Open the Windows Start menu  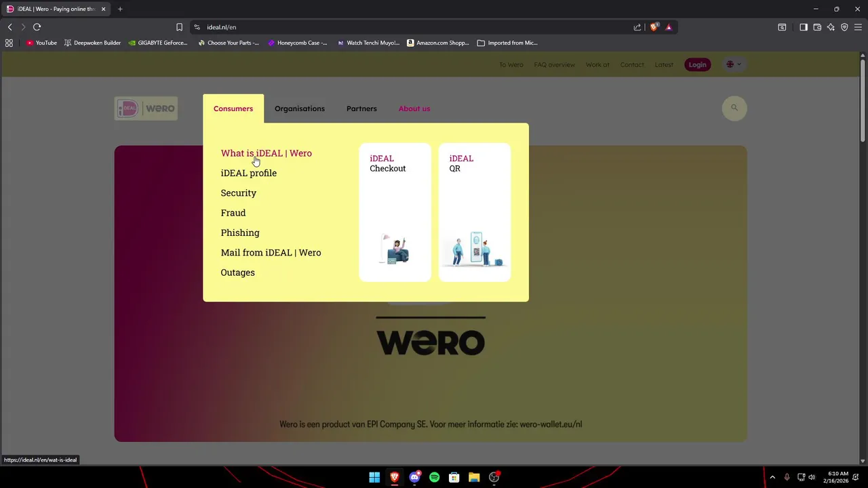(374, 477)
